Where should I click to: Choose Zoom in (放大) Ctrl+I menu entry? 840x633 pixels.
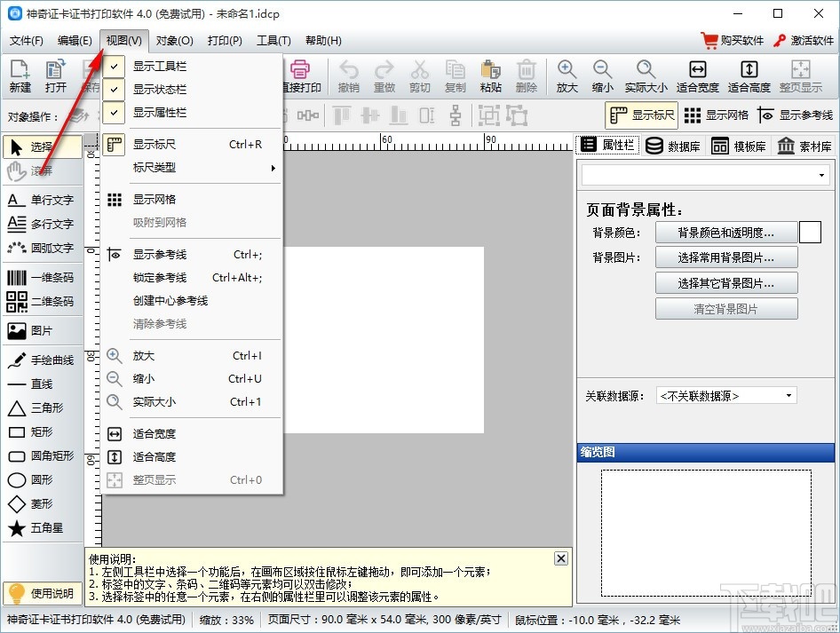[x=192, y=356]
